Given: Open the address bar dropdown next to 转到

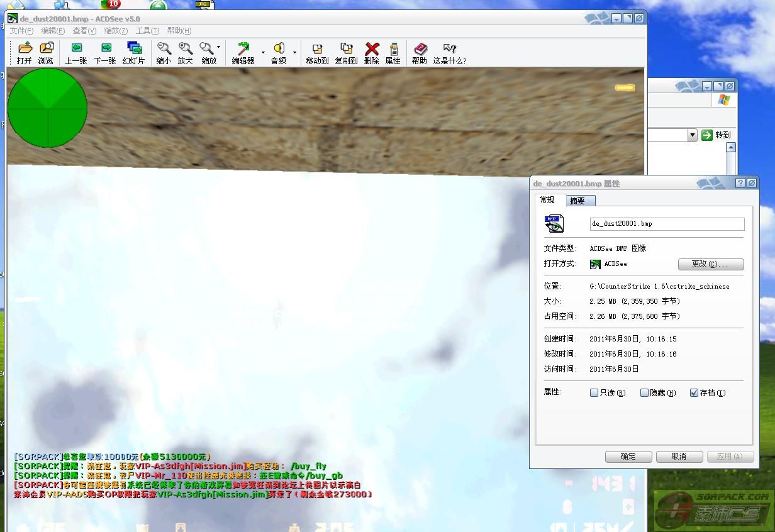Looking at the screenshot, I should 692,135.
